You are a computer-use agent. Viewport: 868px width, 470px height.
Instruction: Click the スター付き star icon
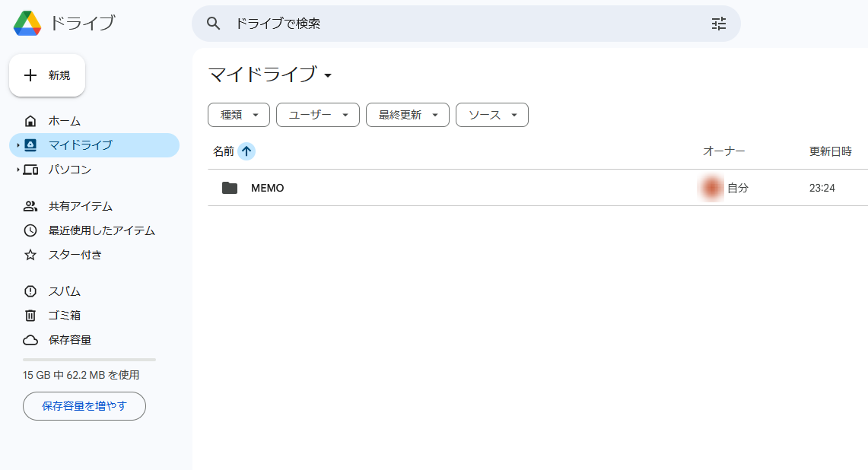tap(30, 255)
